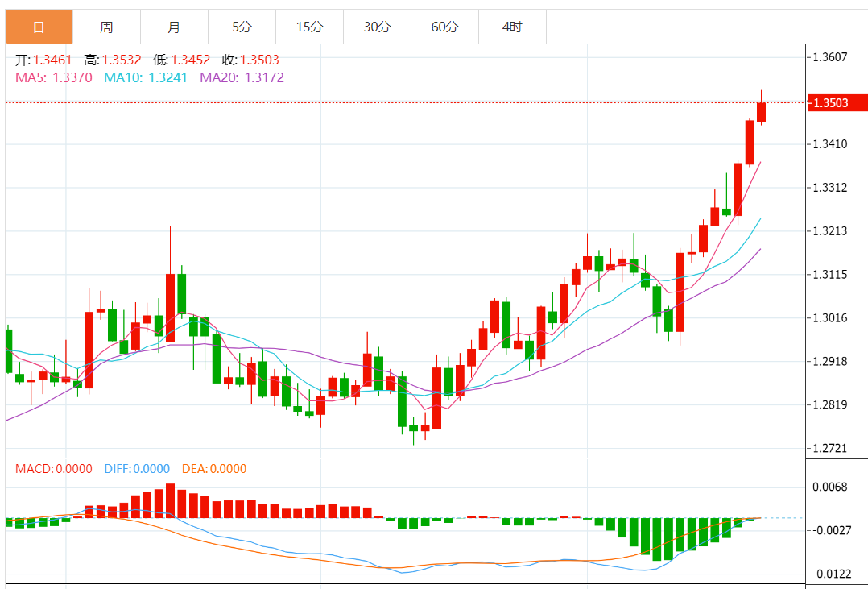Screen dimensions: 868x589
Task: Click the 1.3016 price axis label
Action: (x=830, y=317)
